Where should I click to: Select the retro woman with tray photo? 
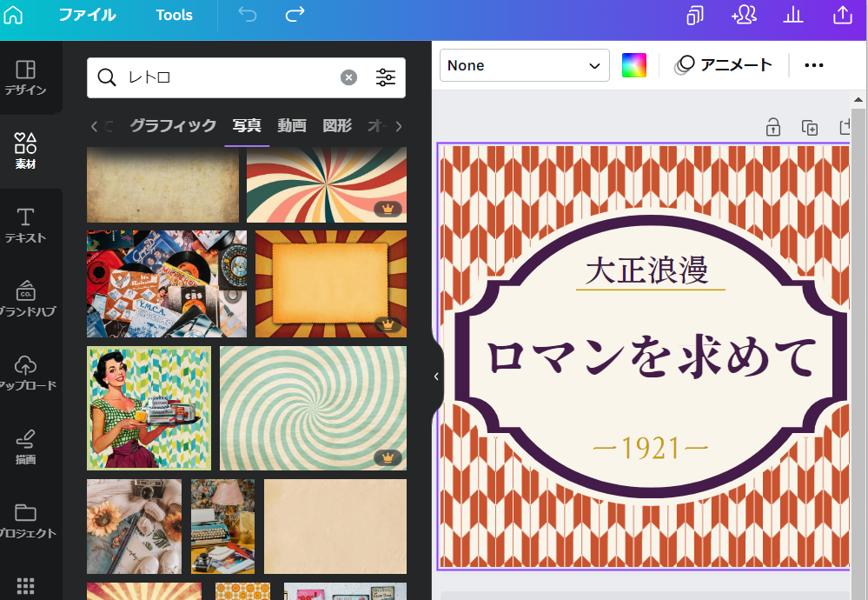tap(149, 409)
